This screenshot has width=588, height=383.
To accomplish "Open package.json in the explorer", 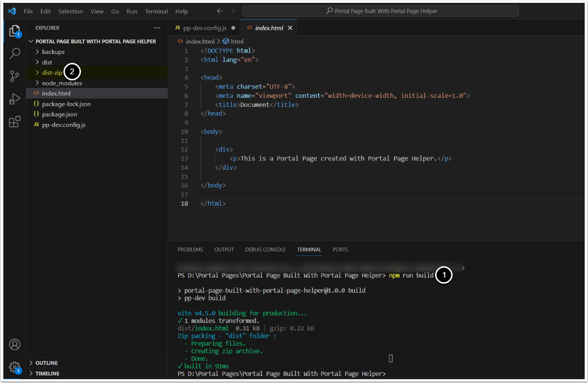I will [x=59, y=114].
